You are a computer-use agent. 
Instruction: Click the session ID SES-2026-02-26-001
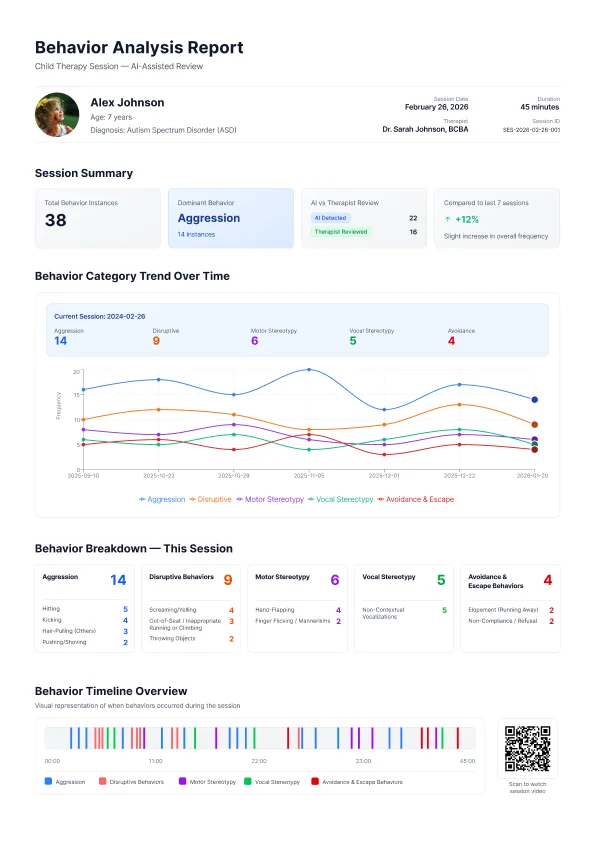pyautogui.click(x=531, y=130)
